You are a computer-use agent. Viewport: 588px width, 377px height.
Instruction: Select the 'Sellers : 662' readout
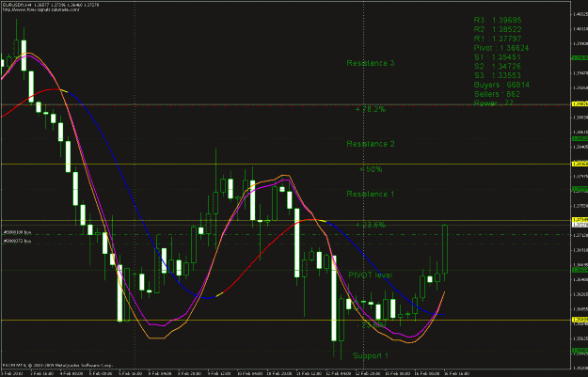(x=497, y=94)
